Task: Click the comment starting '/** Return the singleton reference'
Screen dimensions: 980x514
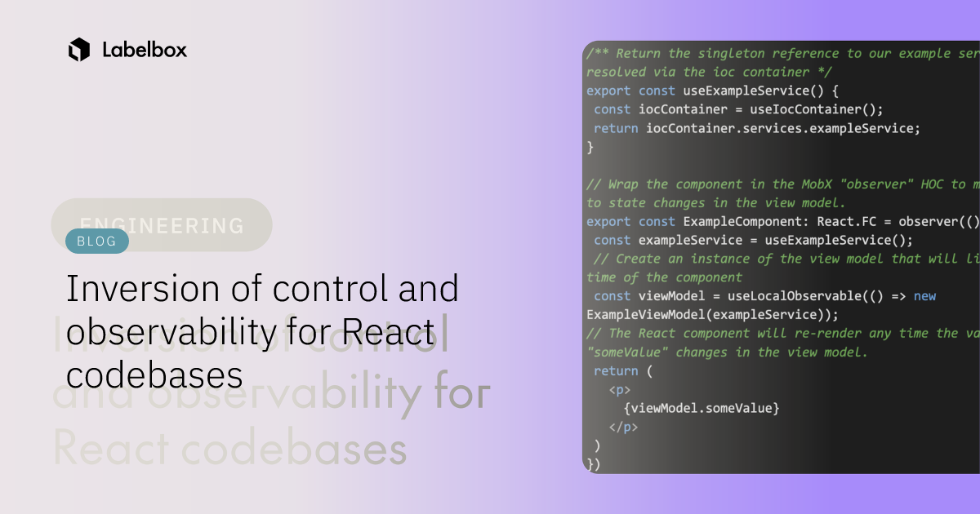Action: click(x=783, y=53)
